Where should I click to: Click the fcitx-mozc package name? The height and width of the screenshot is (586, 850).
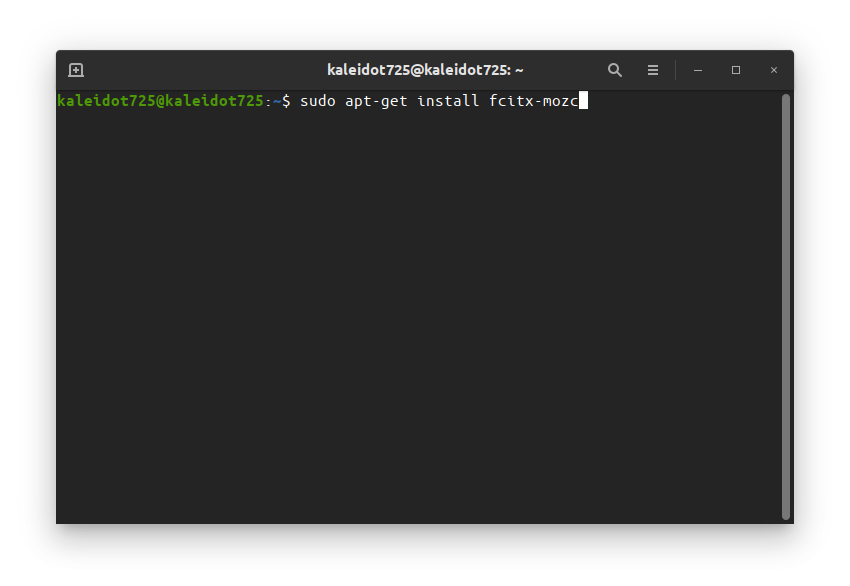click(x=533, y=101)
